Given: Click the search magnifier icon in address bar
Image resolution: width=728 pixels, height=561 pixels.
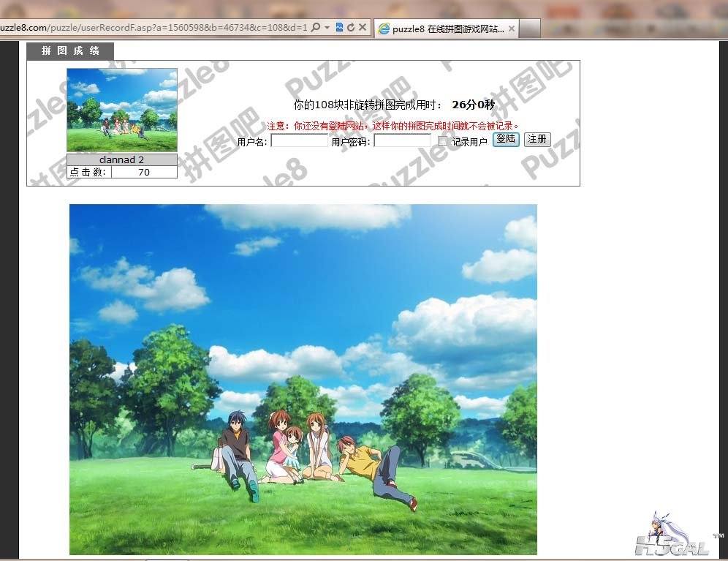Looking at the screenshot, I should [316, 27].
